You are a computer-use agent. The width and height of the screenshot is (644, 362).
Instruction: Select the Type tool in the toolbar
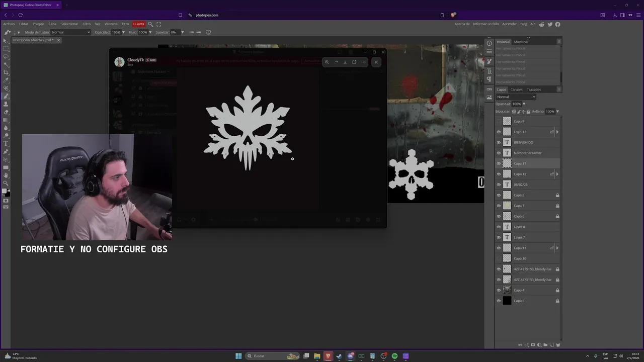click(x=6, y=144)
